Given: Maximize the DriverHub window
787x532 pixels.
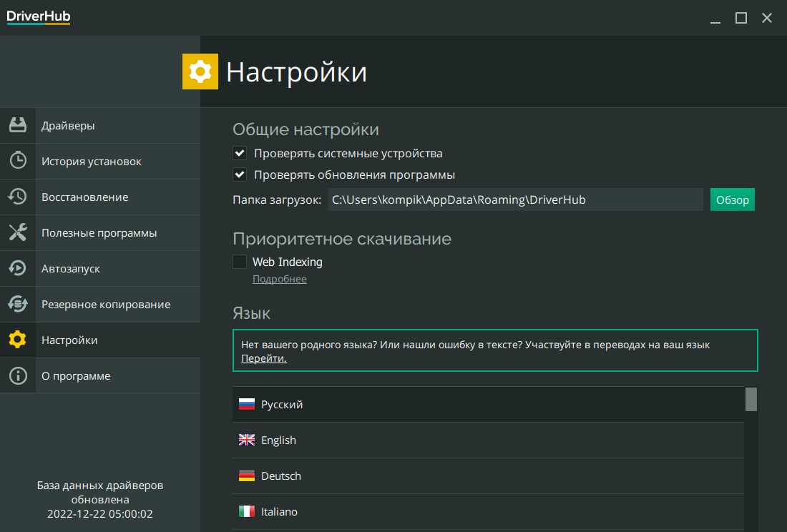Looking at the screenshot, I should coord(740,18).
